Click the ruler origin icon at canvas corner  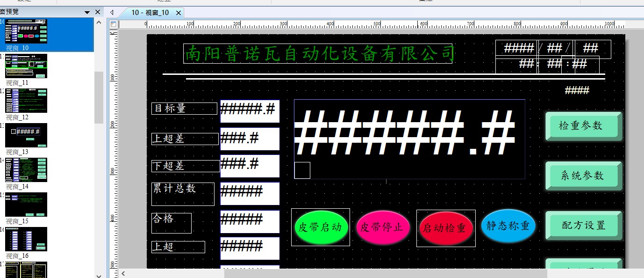(x=113, y=24)
